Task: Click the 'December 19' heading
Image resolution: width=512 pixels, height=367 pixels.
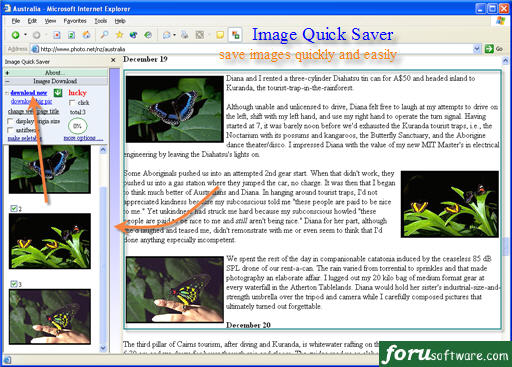Action: [145, 59]
